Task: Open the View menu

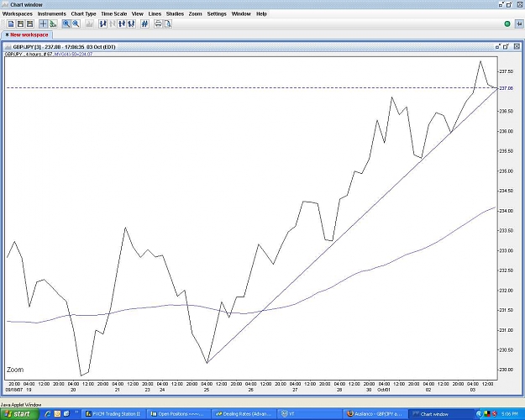Action: (137, 13)
